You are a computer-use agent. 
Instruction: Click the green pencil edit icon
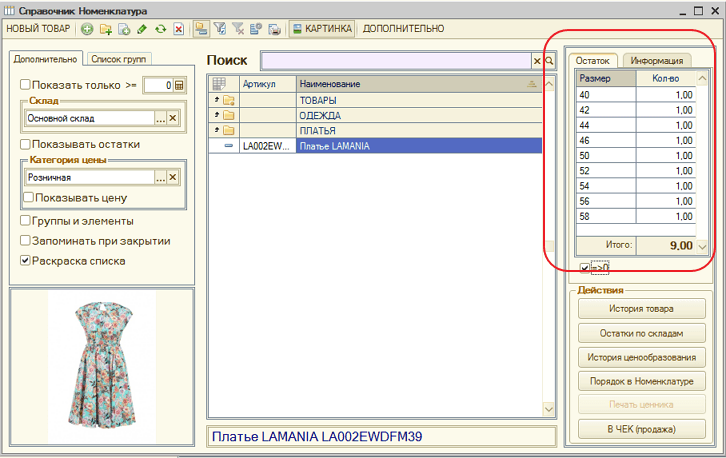tap(142, 29)
